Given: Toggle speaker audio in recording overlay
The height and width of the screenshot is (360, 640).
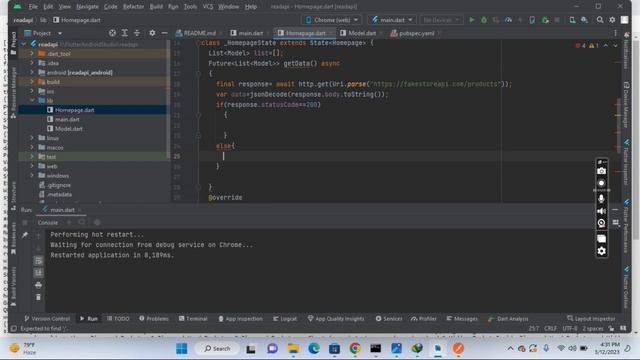Looking at the screenshot, I should (601, 211).
